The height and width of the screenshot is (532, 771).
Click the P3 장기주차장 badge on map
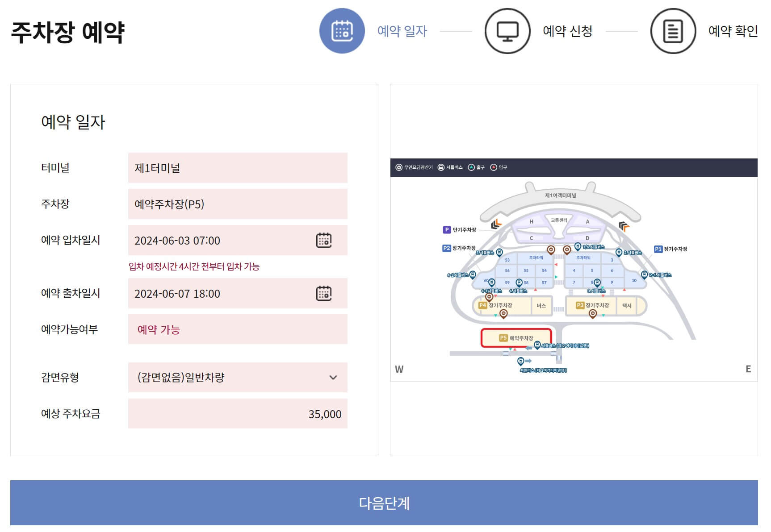pyautogui.click(x=580, y=305)
